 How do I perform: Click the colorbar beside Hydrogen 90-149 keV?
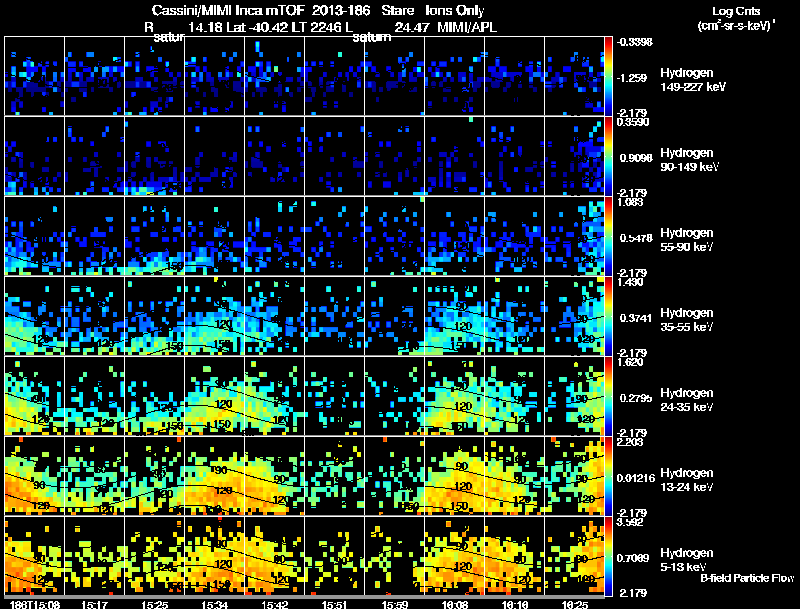tap(608, 156)
